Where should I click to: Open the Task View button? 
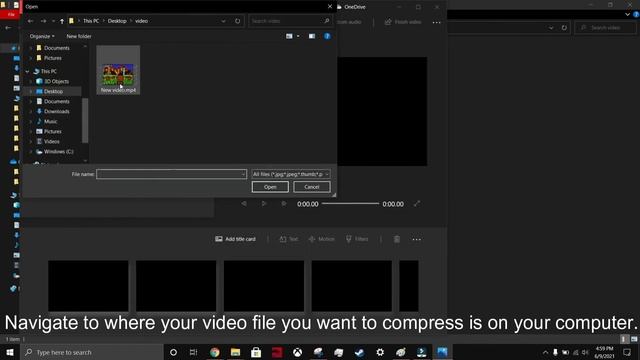point(193,352)
